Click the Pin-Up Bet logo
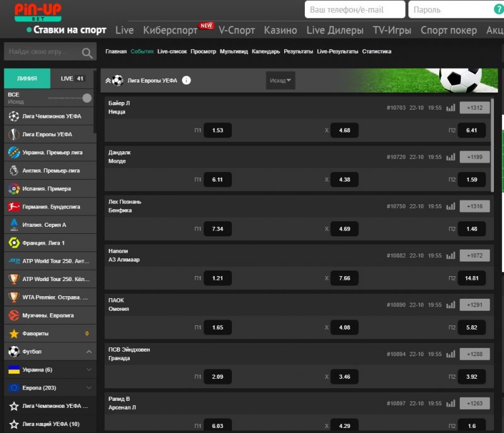Image resolution: width=504 pixels, height=433 pixels. tap(38, 12)
